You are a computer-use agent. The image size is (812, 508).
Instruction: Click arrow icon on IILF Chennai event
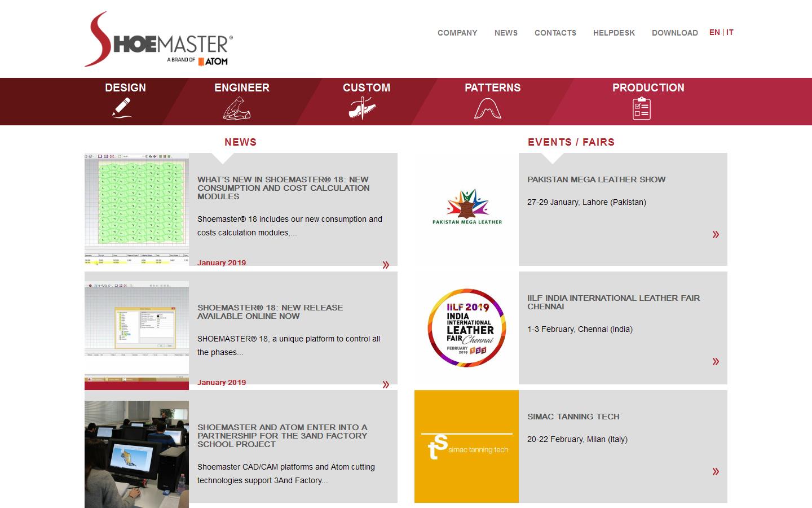[x=716, y=361]
